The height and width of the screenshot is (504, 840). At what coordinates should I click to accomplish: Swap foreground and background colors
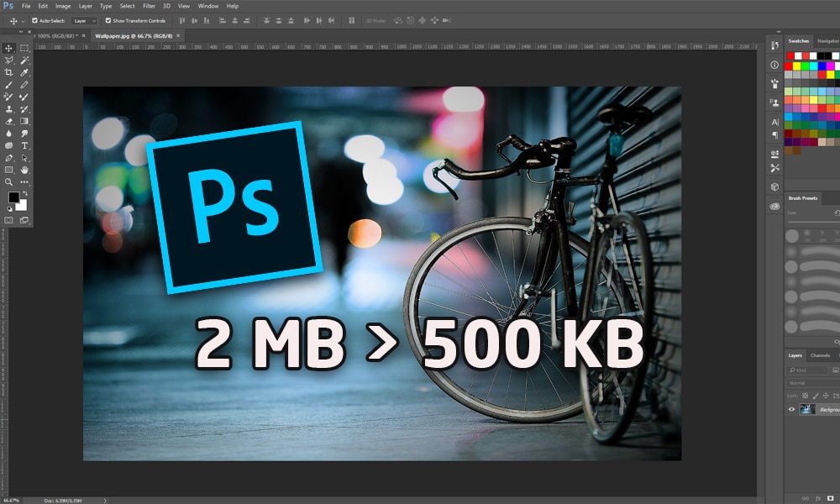24,193
